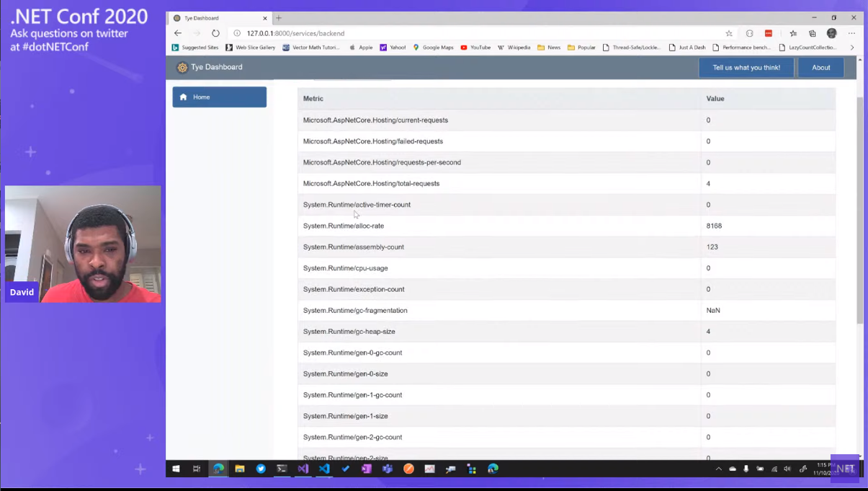Expand the bookmarks bar overflow chevron
Viewport: 868px width, 491px height.
(852, 48)
